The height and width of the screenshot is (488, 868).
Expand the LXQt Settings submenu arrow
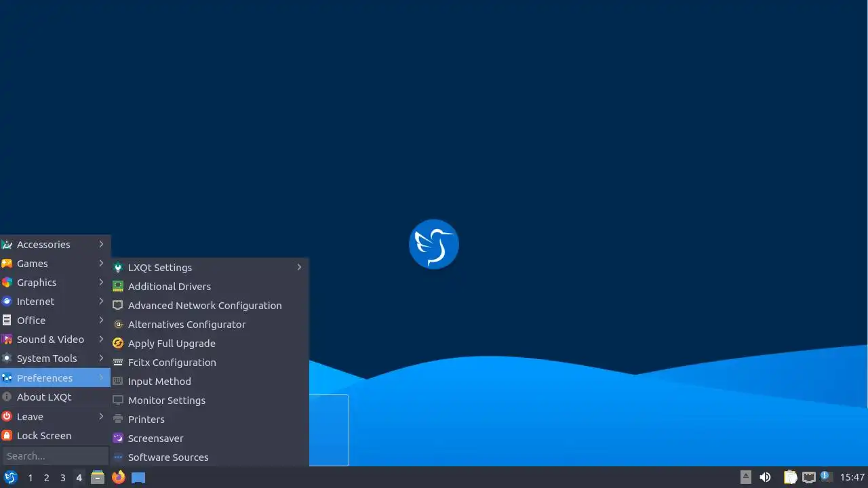pos(299,267)
